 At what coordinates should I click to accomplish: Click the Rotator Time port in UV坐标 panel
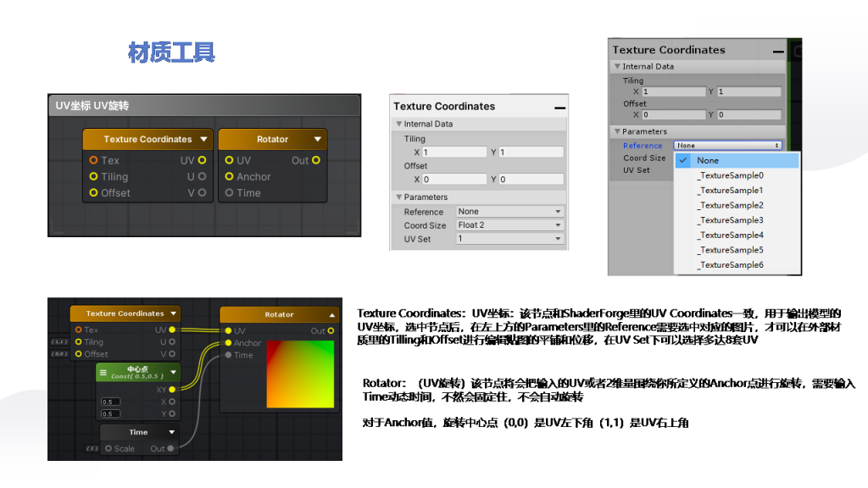(x=229, y=192)
